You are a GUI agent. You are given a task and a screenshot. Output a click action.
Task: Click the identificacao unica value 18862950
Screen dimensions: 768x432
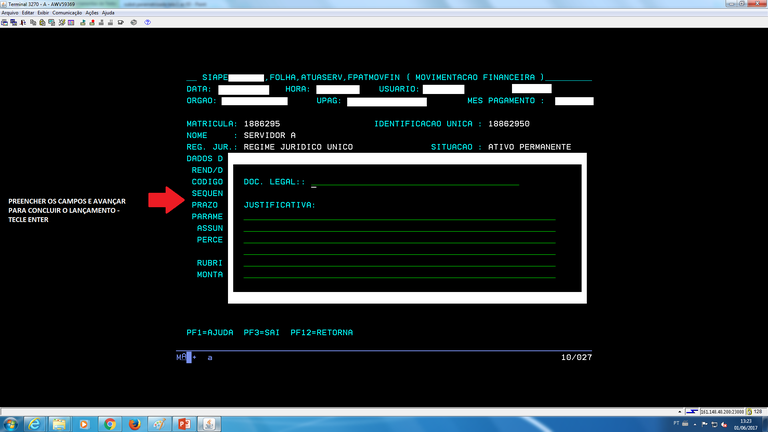508,124
